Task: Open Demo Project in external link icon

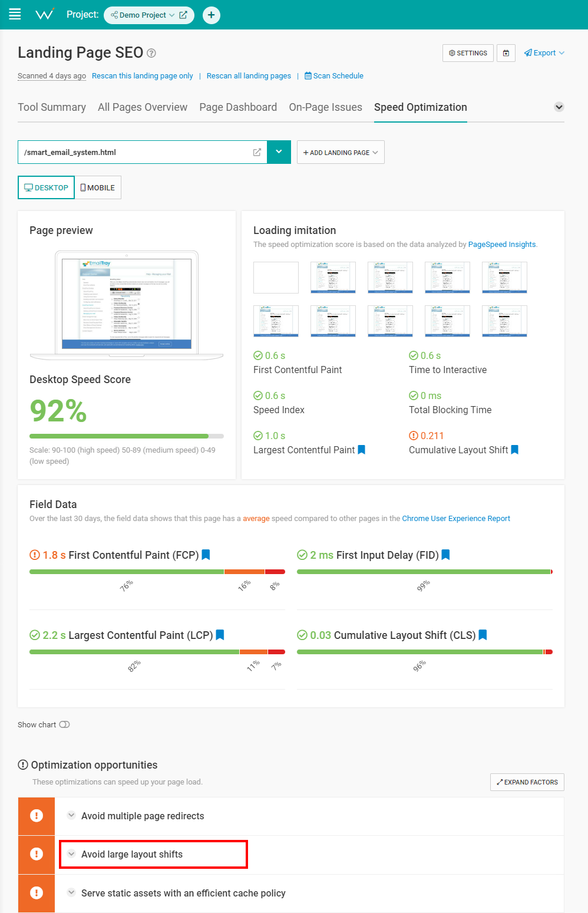Action: tap(183, 15)
